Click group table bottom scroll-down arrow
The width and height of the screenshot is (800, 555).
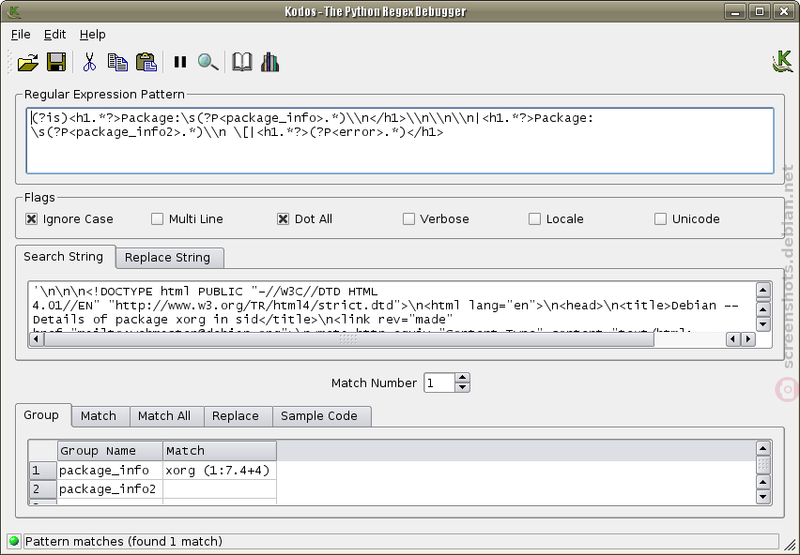[x=763, y=496]
